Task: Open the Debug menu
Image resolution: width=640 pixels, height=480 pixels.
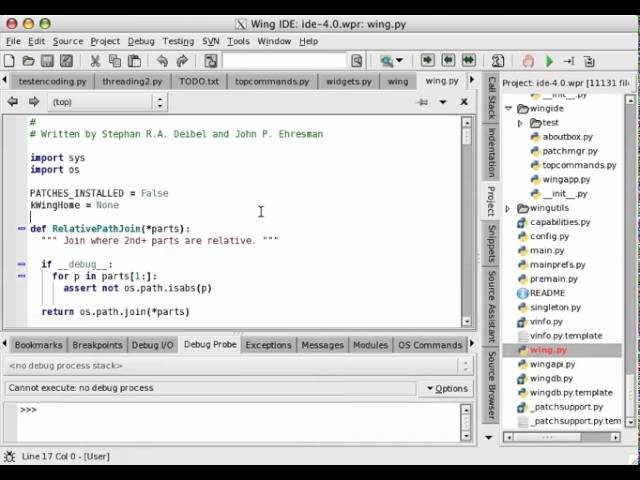Action: tap(141, 41)
